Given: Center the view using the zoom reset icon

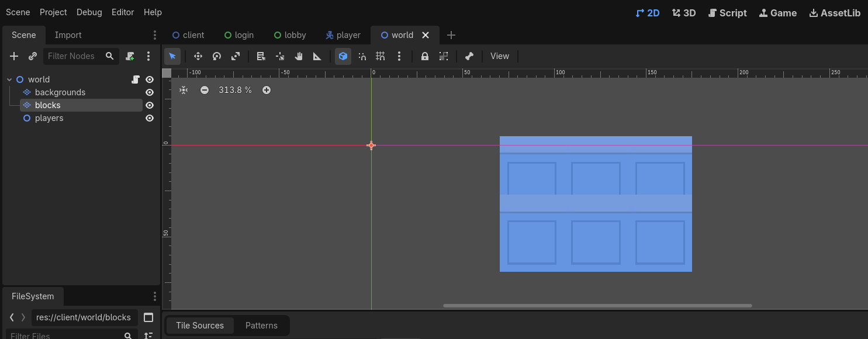Looking at the screenshot, I should click(x=184, y=90).
